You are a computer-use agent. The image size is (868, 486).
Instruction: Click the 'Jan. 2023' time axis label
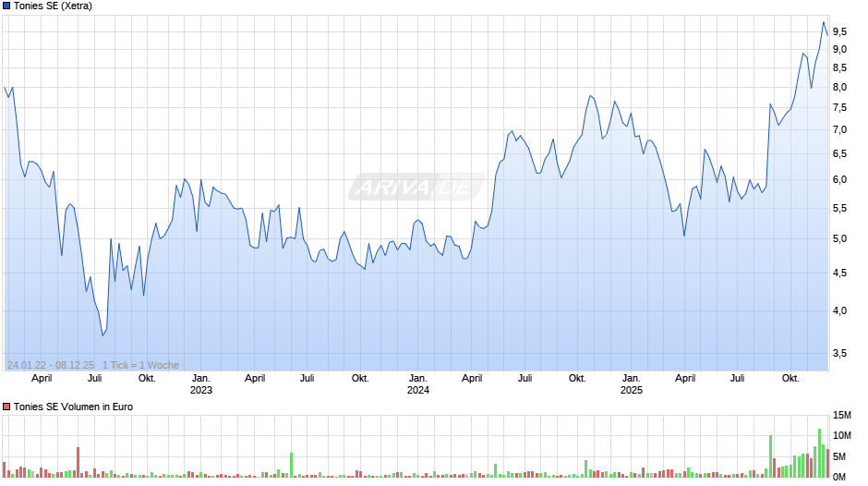tap(201, 384)
